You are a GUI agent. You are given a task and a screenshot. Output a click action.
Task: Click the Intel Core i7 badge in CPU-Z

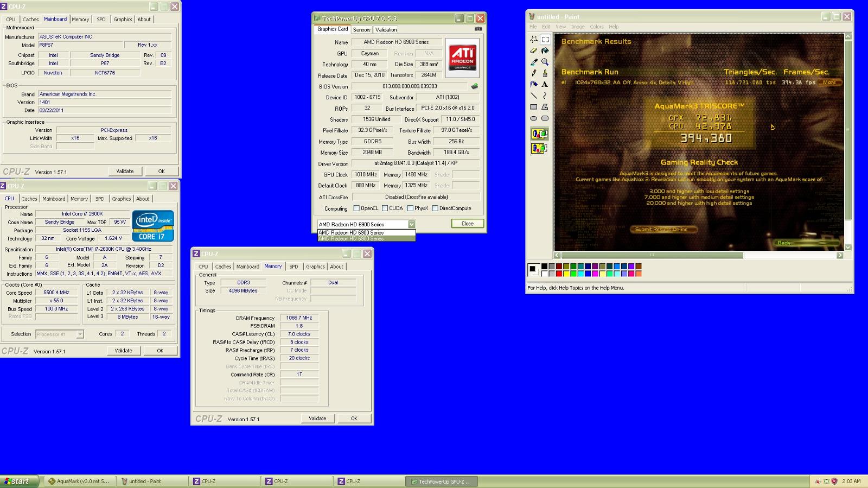coord(153,226)
